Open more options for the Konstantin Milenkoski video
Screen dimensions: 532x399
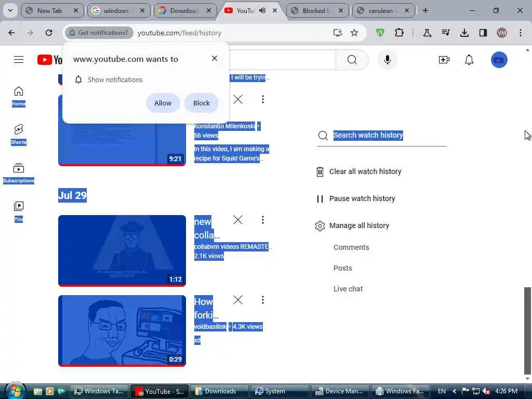262,99
